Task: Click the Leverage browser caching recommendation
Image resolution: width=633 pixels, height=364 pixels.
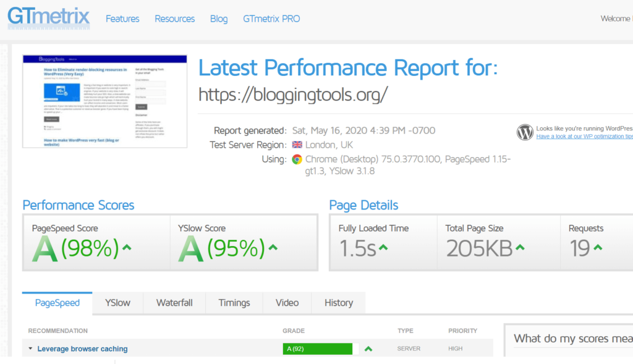Action: coord(82,349)
